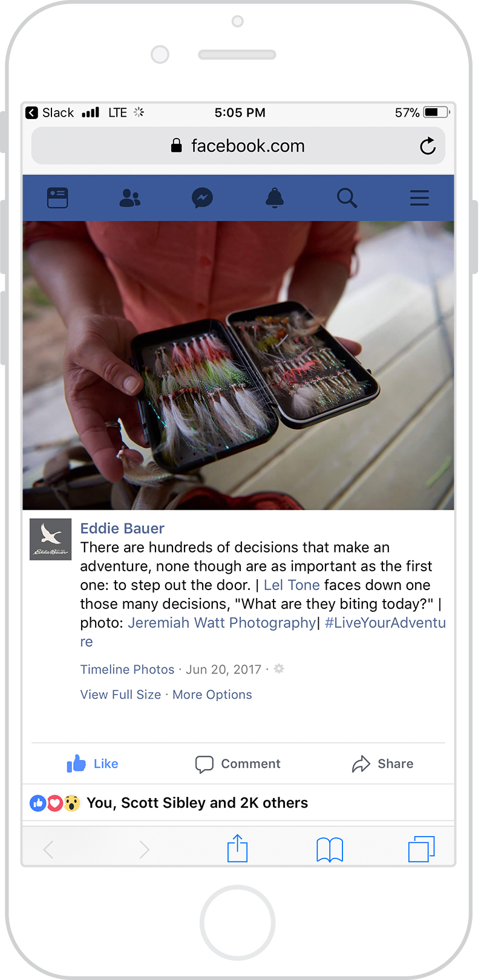Tap the Safari share icon
The width and height of the screenshot is (481, 980).
(x=237, y=848)
